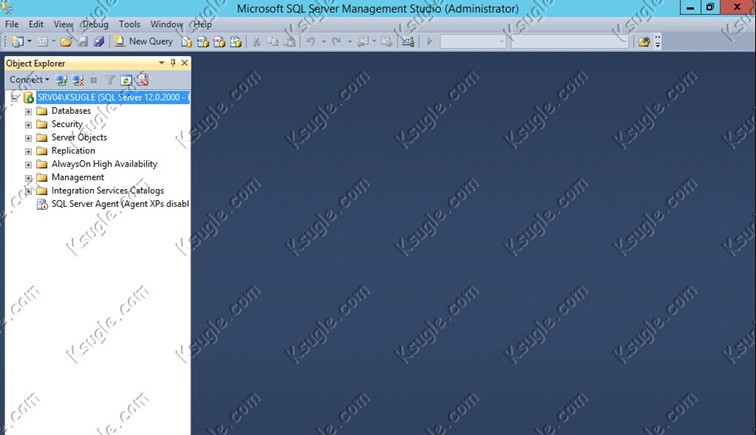Screen dimensions: 756x435
Task: Expand the Replication folder node
Action: click(x=28, y=151)
